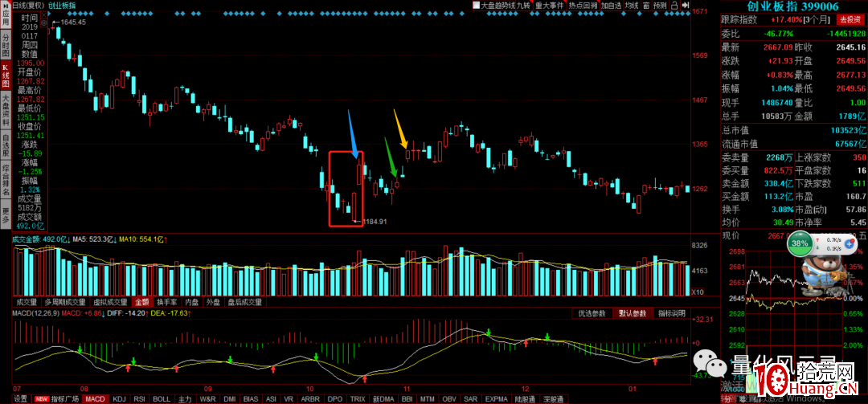Click the 38% green circle indicator
The width and height of the screenshot is (868, 404).
click(800, 242)
